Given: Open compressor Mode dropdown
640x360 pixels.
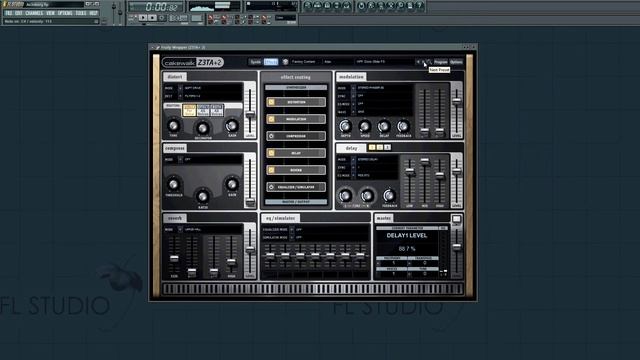Looking at the screenshot, I should coord(180,159).
